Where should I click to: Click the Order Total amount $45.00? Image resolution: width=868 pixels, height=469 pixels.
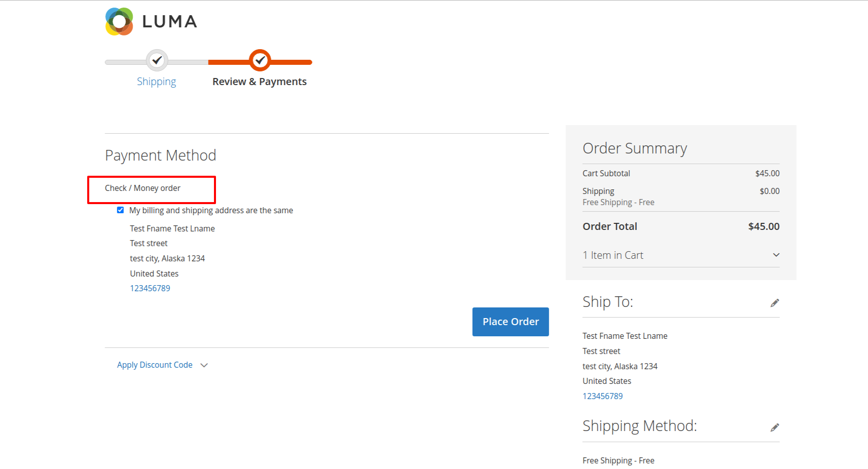click(764, 226)
